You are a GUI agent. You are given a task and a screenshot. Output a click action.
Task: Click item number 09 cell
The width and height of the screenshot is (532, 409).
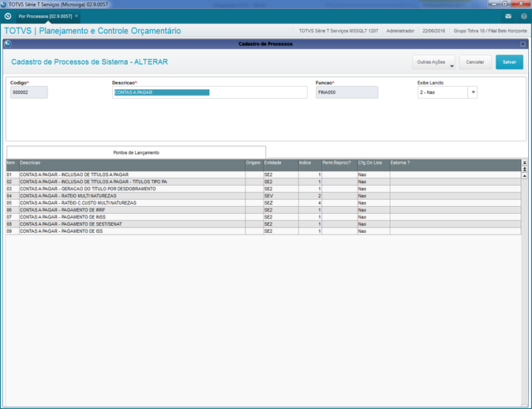coord(13,231)
